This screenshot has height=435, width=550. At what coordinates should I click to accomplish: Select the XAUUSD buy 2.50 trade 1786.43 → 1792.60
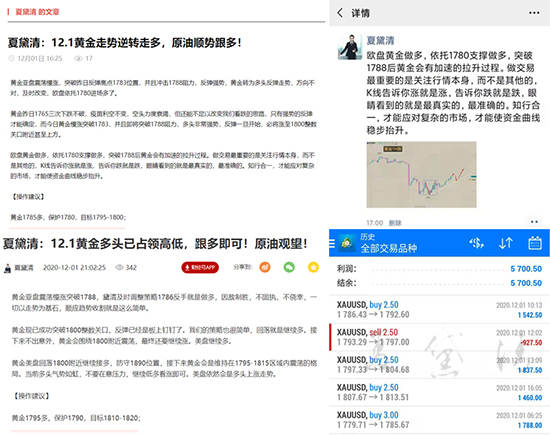439,309
